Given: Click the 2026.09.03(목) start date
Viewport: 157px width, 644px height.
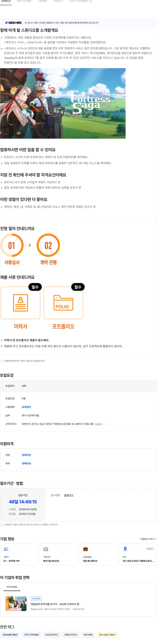Looking at the screenshot, I should click(x=28, y=509).
